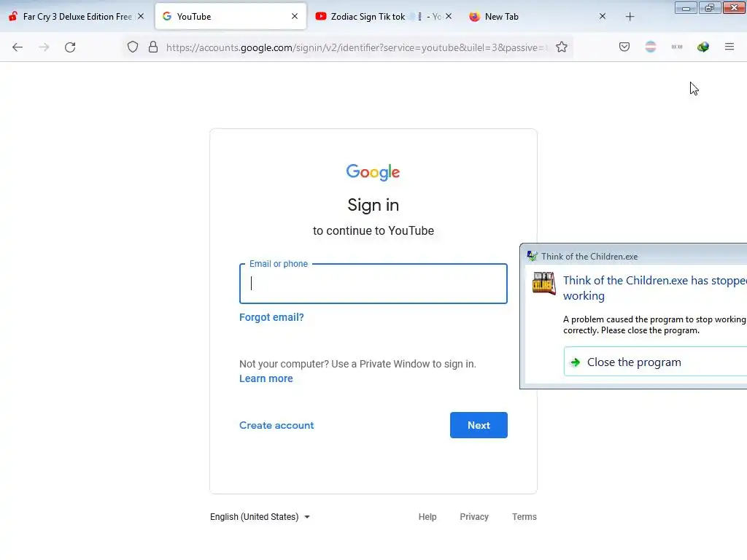Close the Far Cry 3 Deluxe Edition tab

pyautogui.click(x=141, y=16)
